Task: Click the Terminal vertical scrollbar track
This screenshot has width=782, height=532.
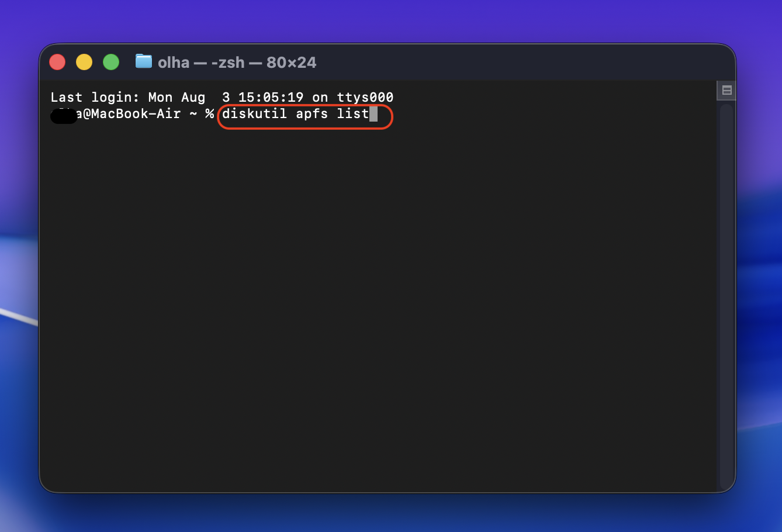Action: coord(726,296)
